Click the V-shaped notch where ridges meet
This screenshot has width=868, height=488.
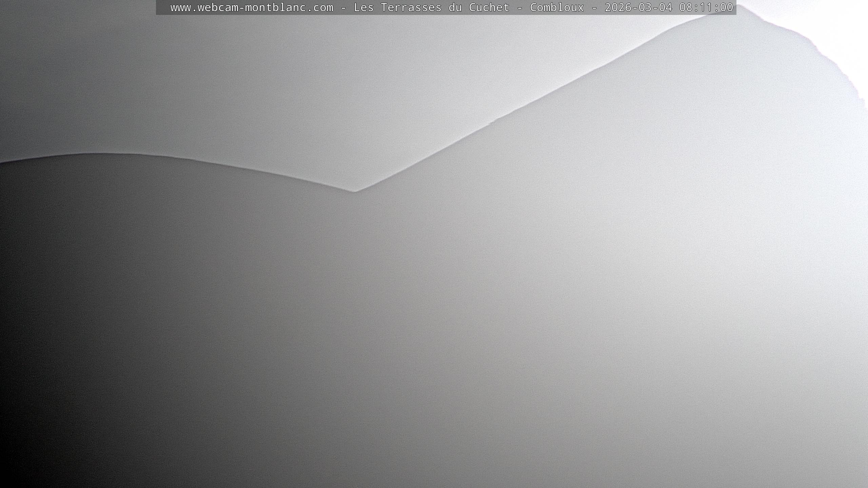click(355, 191)
